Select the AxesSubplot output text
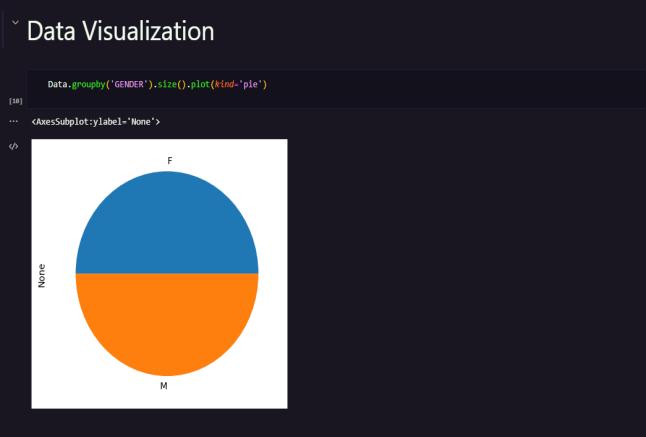The height and width of the screenshot is (437, 646). 96,122
